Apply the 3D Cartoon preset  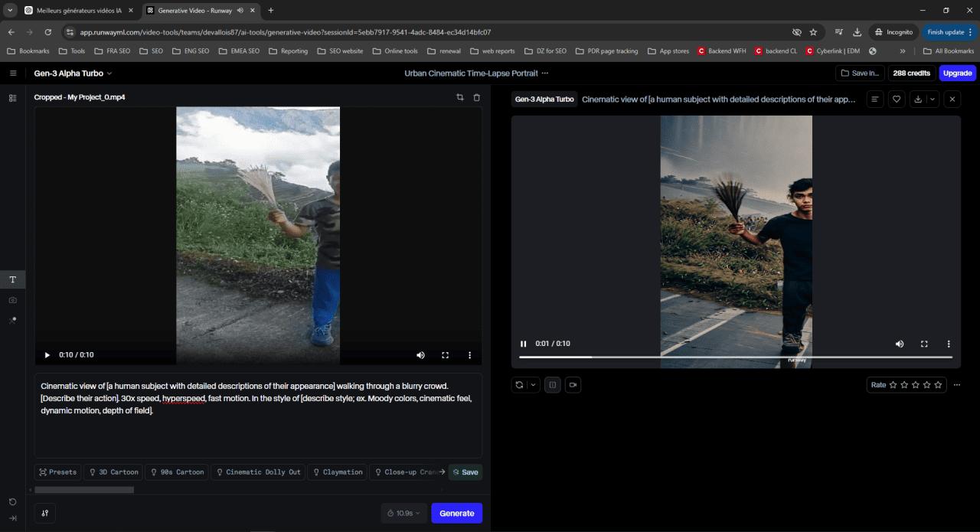pyautogui.click(x=113, y=472)
